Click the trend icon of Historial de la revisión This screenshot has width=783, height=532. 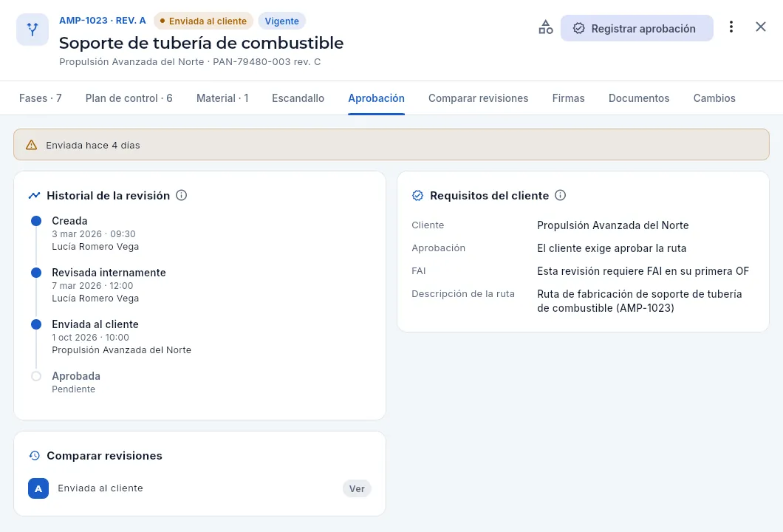(35, 195)
